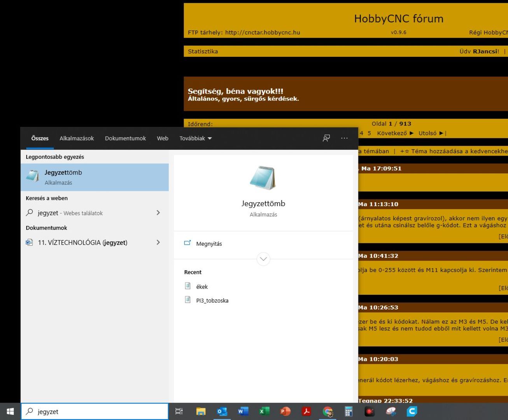
Task: Switch to Chrome in the taskbar
Action: tap(328, 411)
